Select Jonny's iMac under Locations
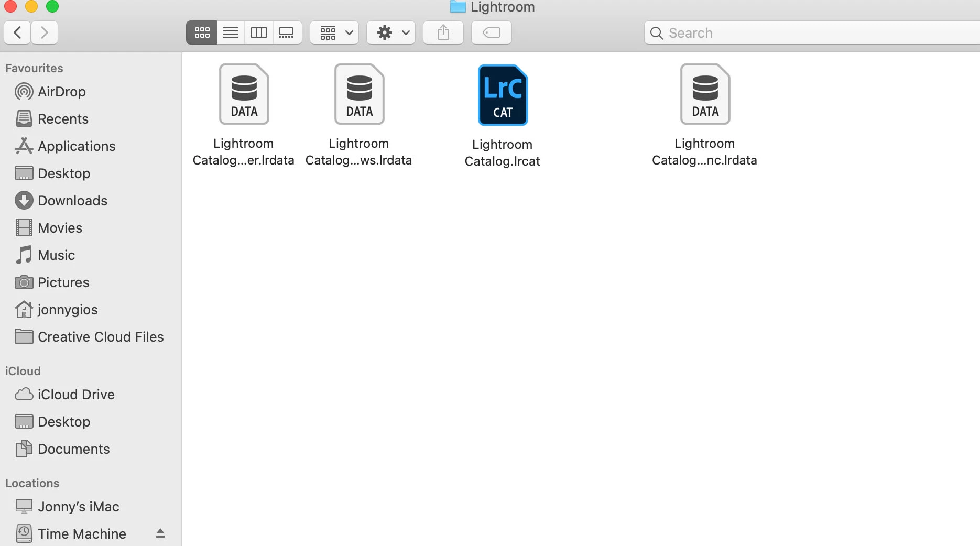 [x=91, y=507]
